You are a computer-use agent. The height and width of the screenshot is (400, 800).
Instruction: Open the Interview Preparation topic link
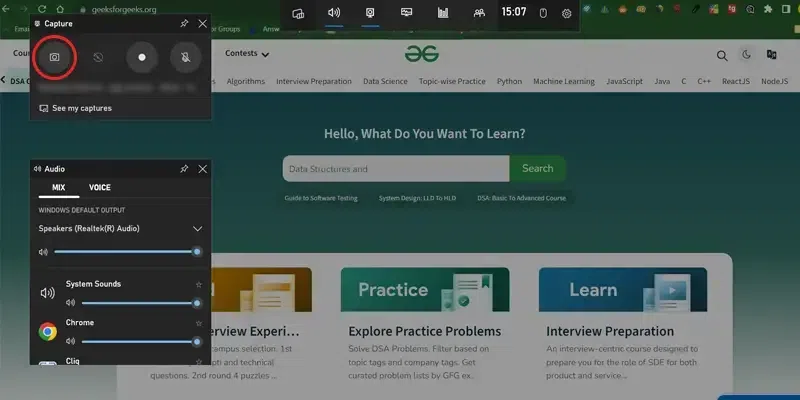coord(314,81)
